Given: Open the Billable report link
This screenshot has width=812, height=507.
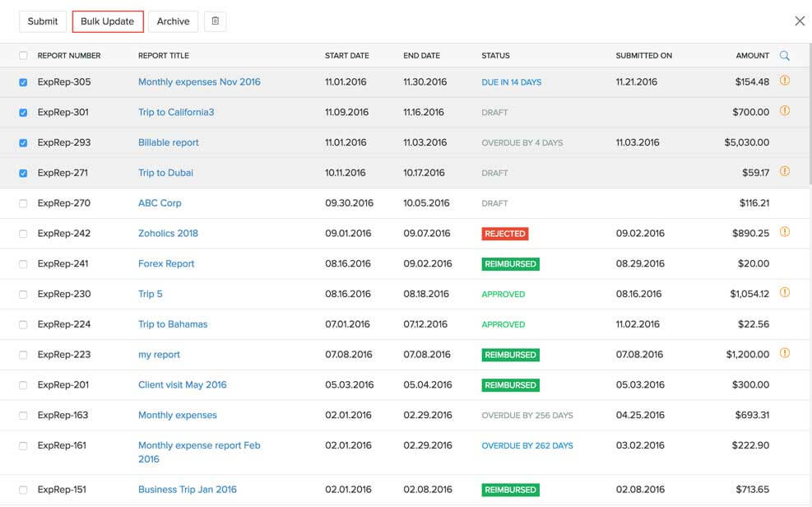Looking at the screenshot, I should tap(168, 142).
